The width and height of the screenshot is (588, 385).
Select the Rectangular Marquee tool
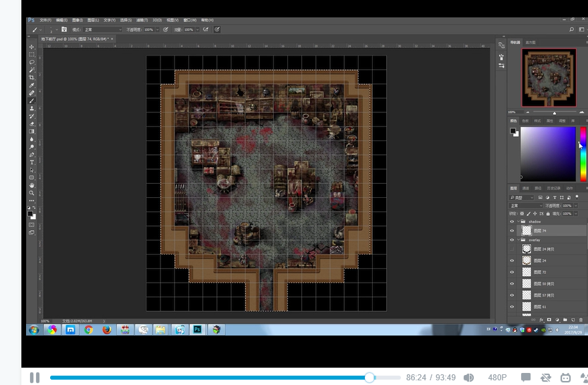pyautogui.click(x=32, y=54)
